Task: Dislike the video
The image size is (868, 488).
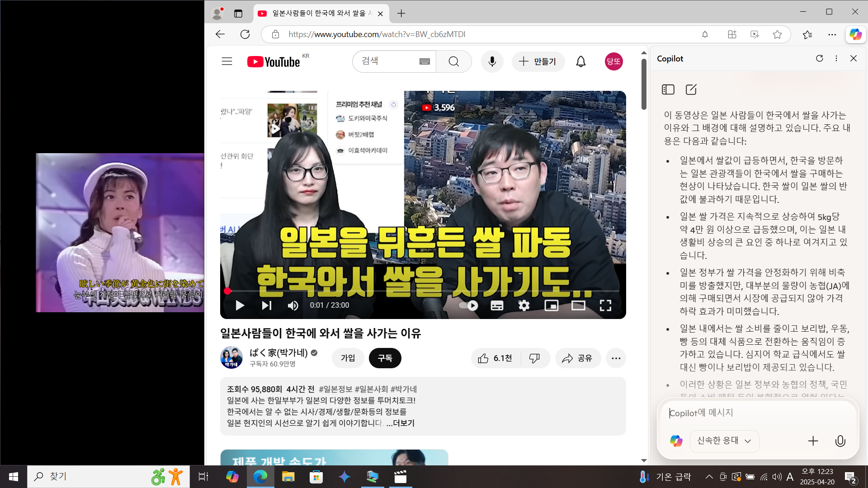Action: coord(534,358)
